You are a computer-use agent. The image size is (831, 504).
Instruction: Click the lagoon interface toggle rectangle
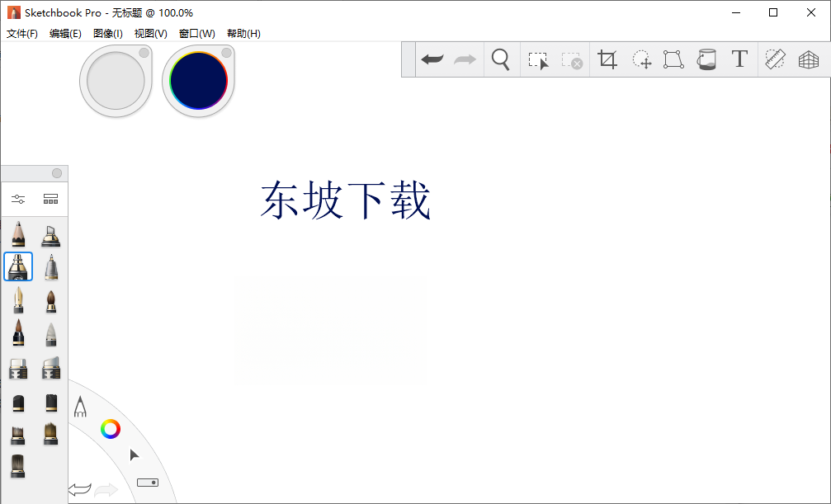coord(148,483)
